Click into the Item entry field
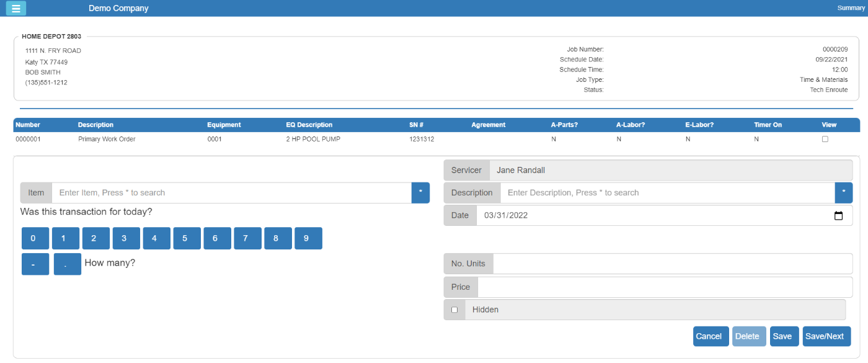 click(231, 193)
